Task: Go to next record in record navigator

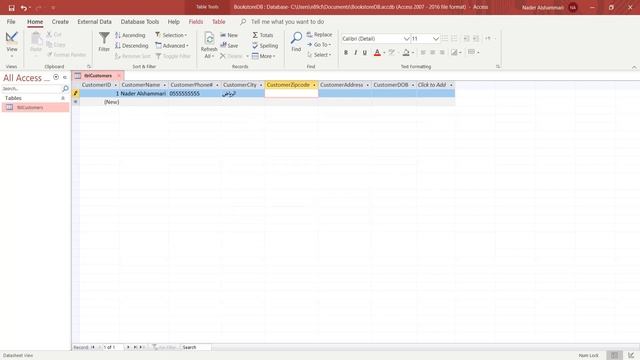Action: tap(128, 347)
